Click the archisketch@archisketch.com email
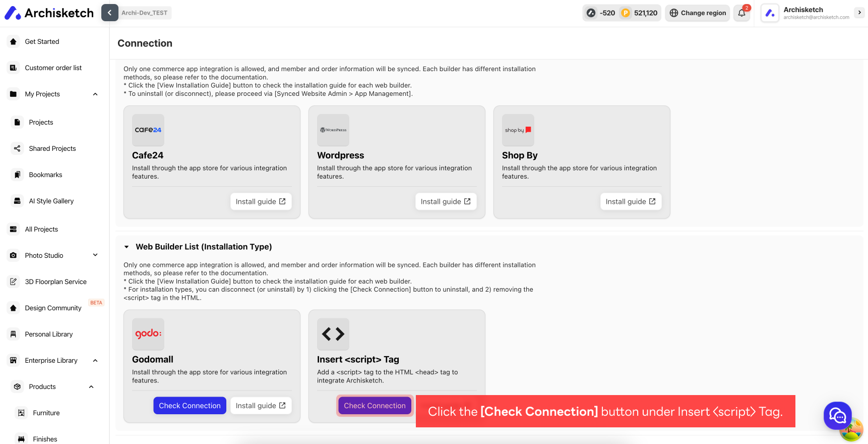868x444 pixels. (x=816, y=17)
